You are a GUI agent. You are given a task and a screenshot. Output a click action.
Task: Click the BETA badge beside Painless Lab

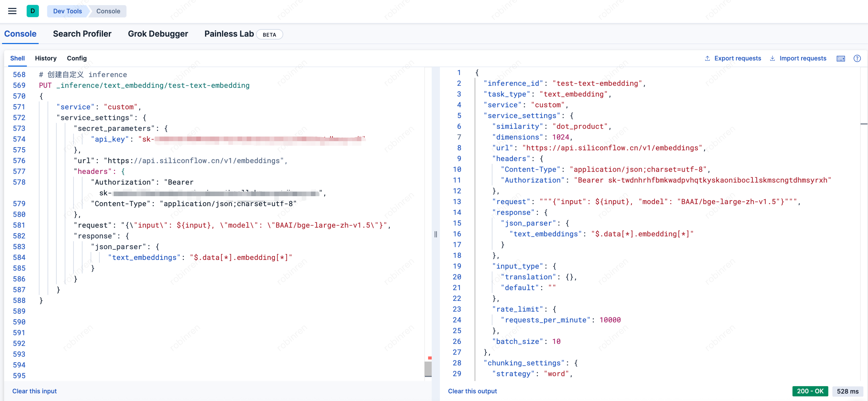point(269,34)
